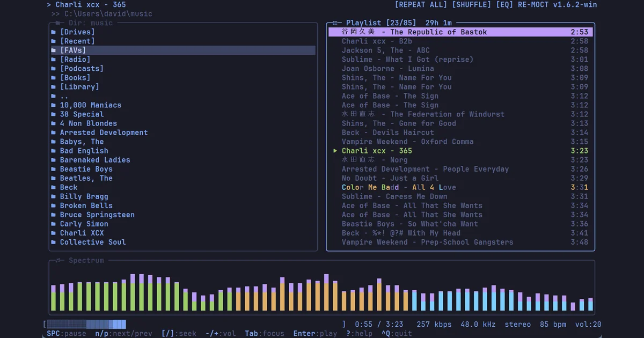This screenshot has height=338, width=644.
Task: Toggle the REPEAT ALL mode
Action: 421,5
